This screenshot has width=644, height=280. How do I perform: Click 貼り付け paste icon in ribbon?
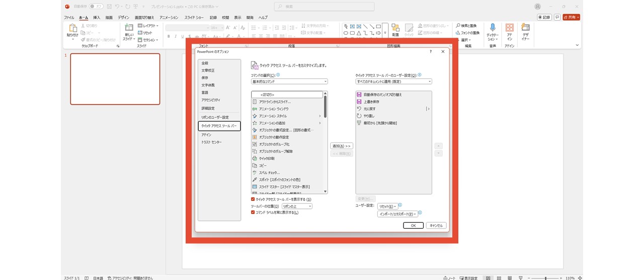pos(72,31)
